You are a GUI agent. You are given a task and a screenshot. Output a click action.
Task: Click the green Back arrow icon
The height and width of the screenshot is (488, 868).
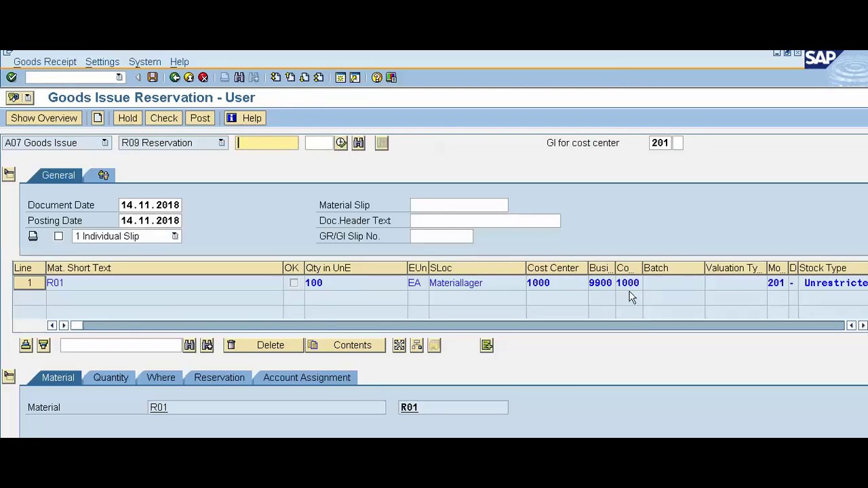click(174, 77)
